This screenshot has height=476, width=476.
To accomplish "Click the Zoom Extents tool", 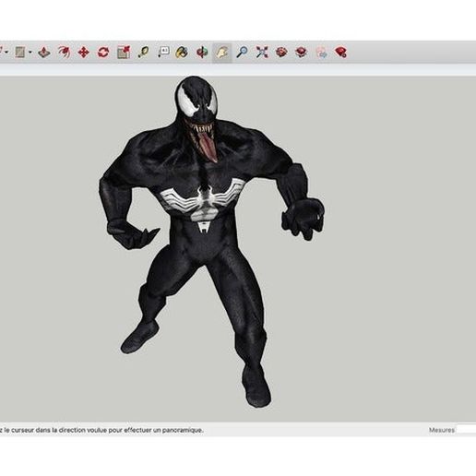I will [x=262, y=53].
